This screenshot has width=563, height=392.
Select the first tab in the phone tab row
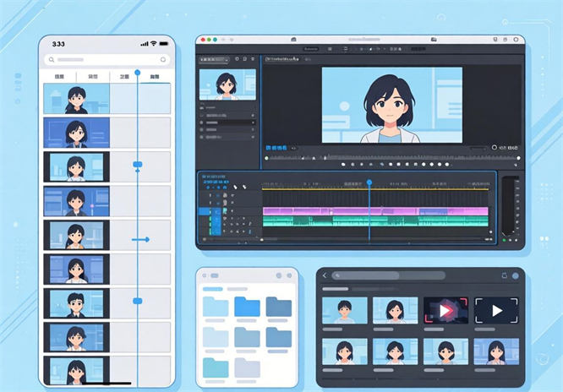pos(59,77)
